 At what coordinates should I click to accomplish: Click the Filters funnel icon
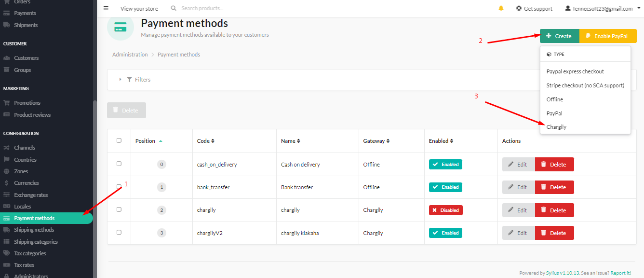point(129,80)
